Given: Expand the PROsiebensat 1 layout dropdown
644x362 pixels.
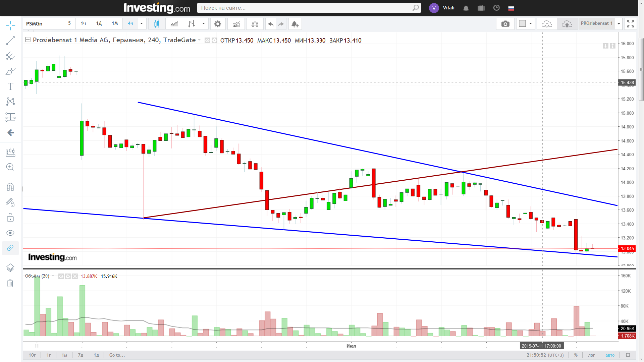Looking at the screenshot, I should point(619,23).
